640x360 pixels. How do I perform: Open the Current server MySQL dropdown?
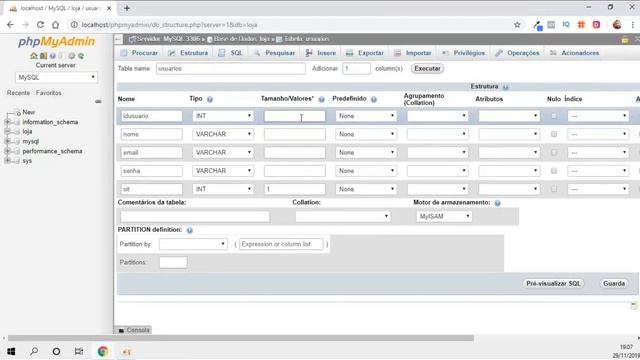tap(56, 77)
